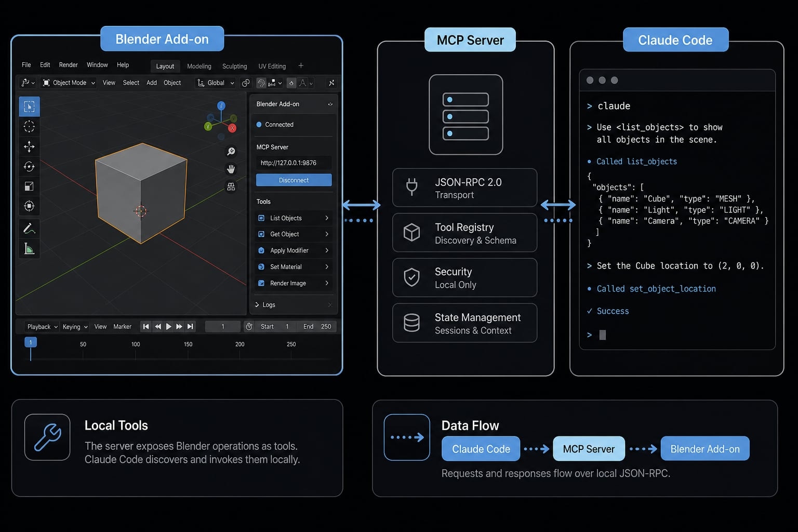Open the viewport Select menu
Screen dimensions: 798x532
[131, 83]
